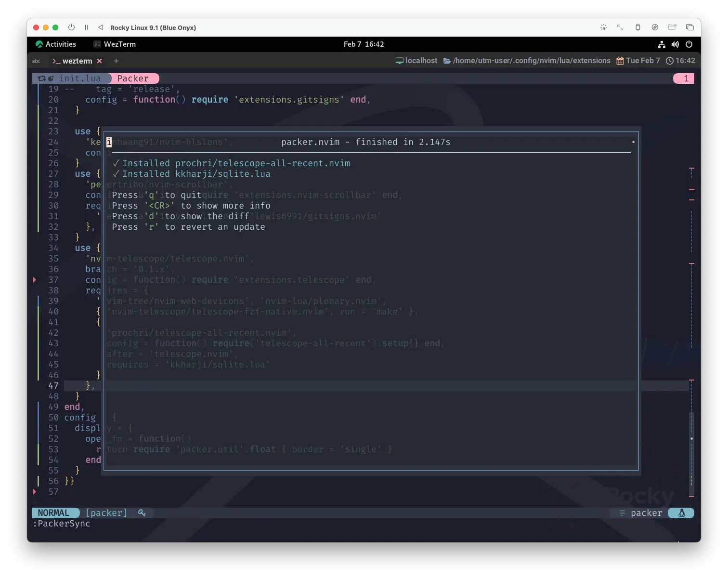
Task: Click the filetype lines icon before packer
Action: point(622,513)
